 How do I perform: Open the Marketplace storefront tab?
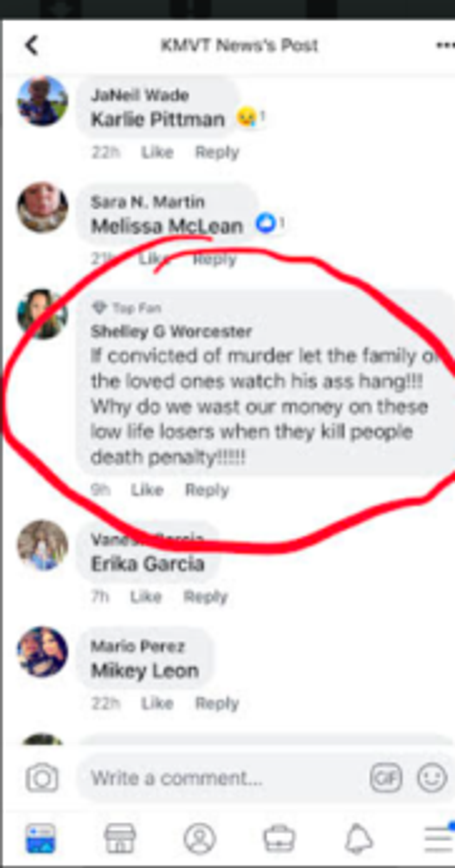pyautogui.click(x=120, y=839)
